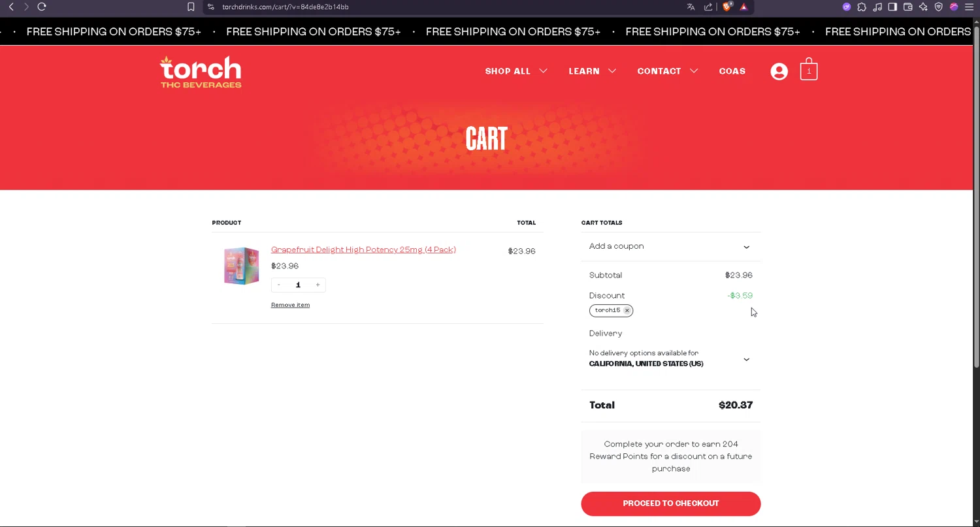The image size is (980, 527).
Task: Open the CONTACT menu
Action: pyautogui.click(x=659, y=71)
